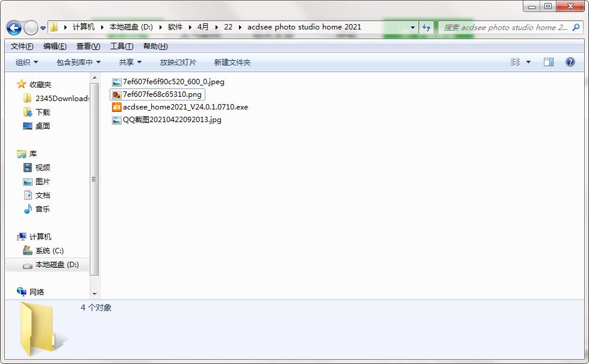Click 软件 in the address breadcrumb
589x364 pixels.
point(175,27)
